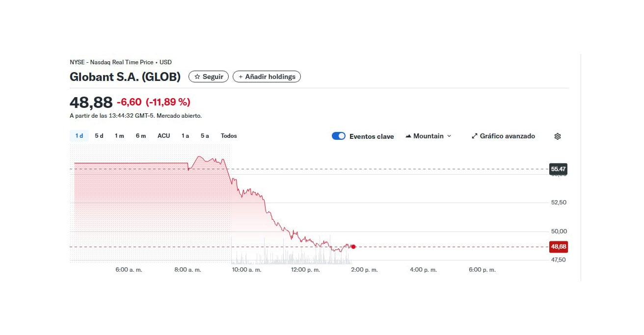Click the Añadir holdings button
Viewport: 644px width, 335px height.
(x=267, y=77)
